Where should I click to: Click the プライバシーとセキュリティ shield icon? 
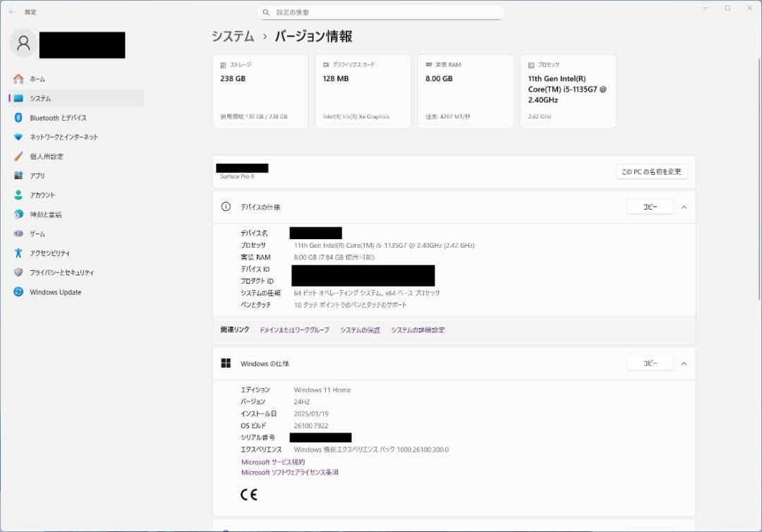pos(18,272)
